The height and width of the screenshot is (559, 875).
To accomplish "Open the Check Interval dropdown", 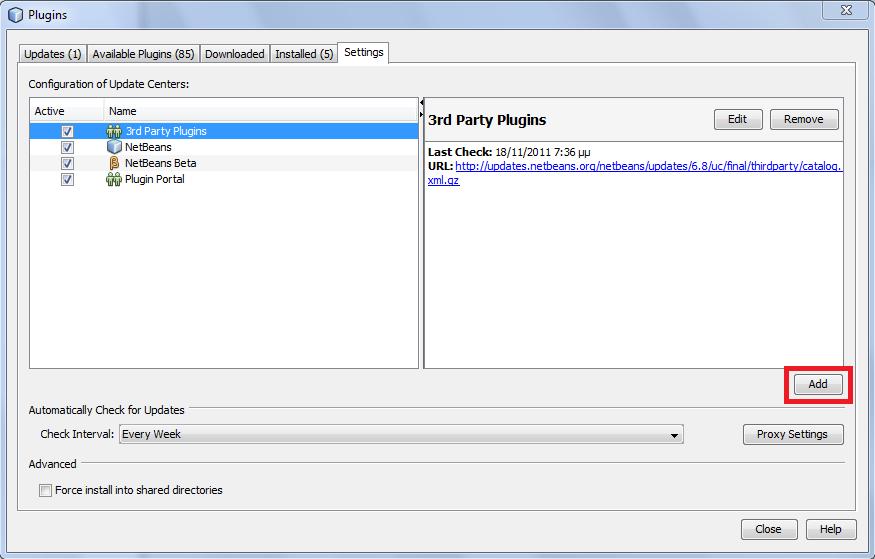I will coord(401,434).
